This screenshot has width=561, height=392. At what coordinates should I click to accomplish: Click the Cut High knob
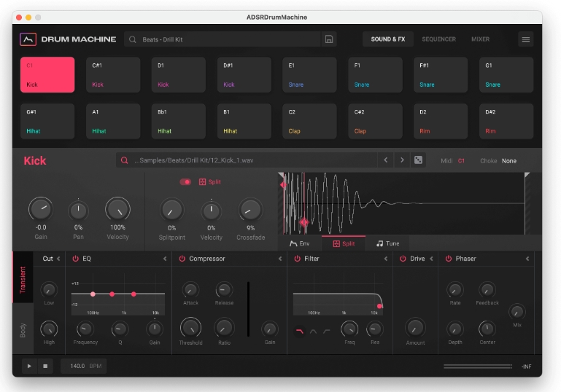(x=49, y=329)
